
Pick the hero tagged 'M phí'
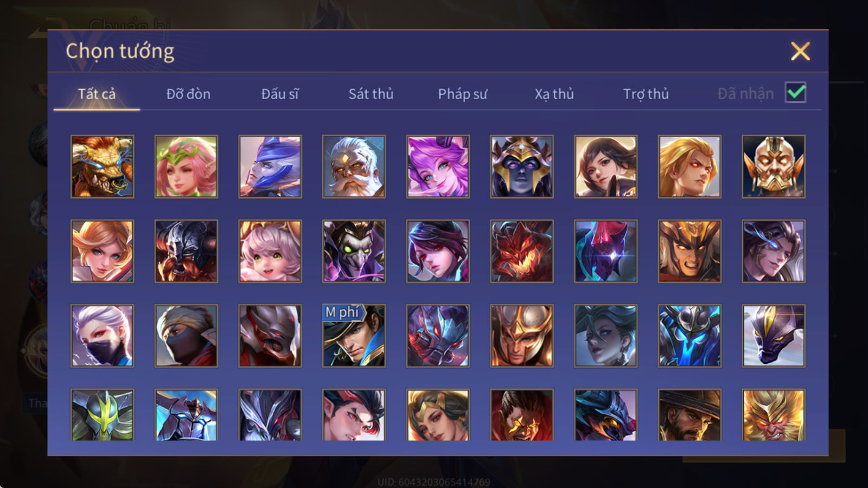[x=354, y=336]
